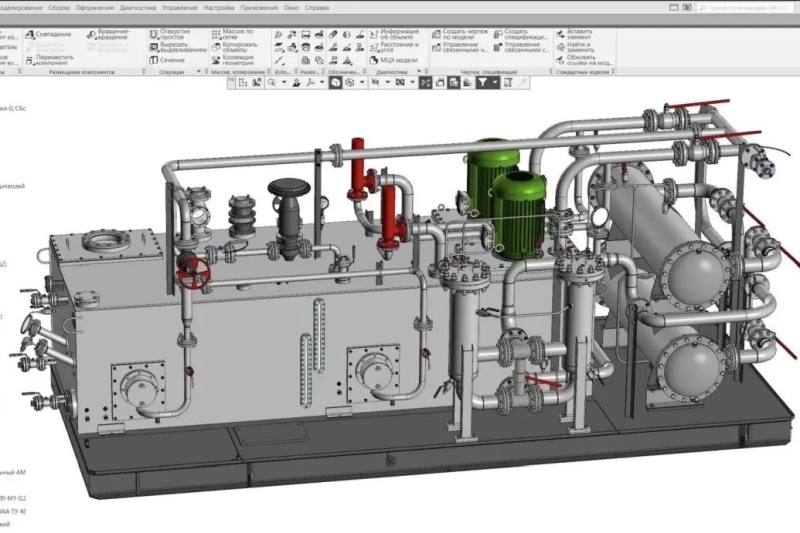Choose the Вращение-вращение mate

click(x=108, y=34)
